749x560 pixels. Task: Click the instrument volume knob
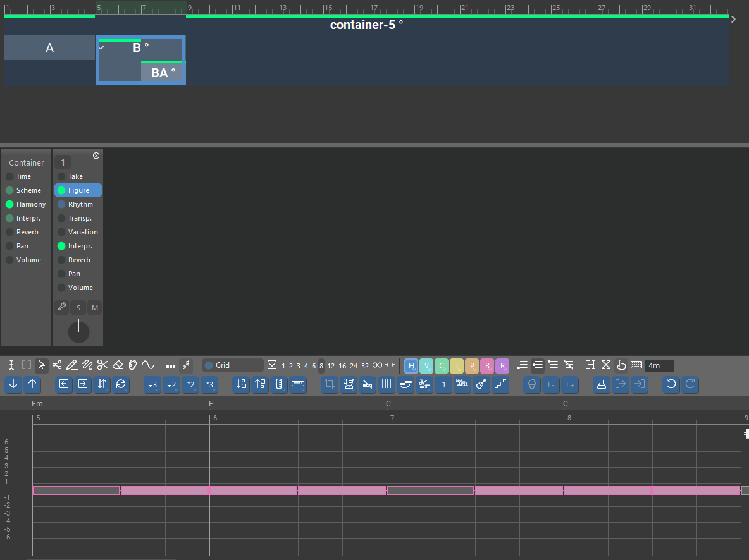click(78, 331)
